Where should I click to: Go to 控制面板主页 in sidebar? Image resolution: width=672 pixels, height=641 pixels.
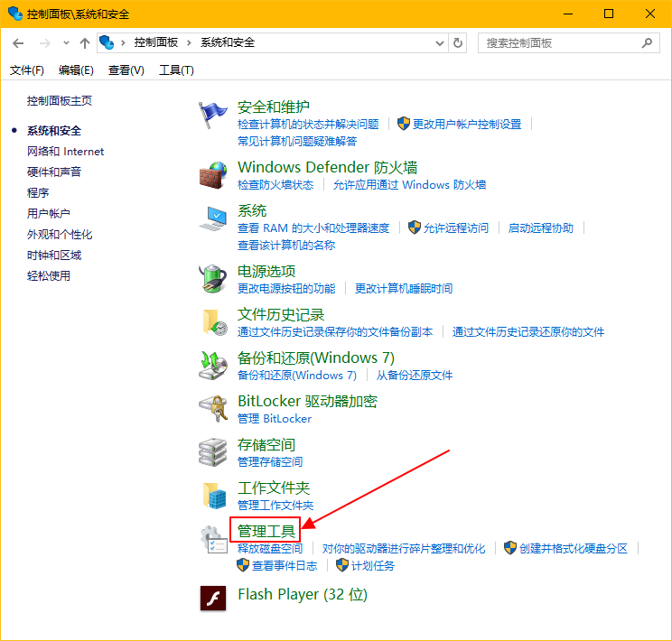pos(59,101)
